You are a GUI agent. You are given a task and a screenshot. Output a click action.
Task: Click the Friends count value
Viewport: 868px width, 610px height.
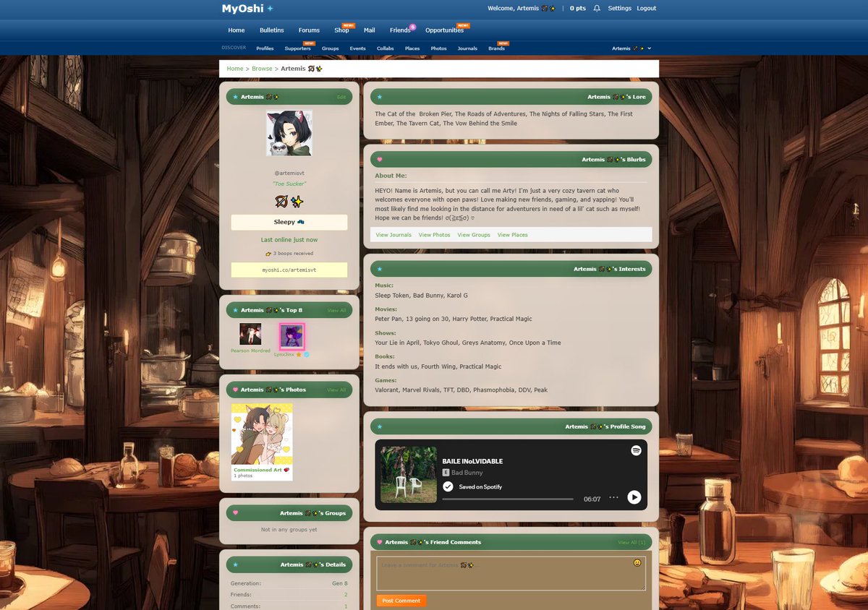(x=346, y=595)
